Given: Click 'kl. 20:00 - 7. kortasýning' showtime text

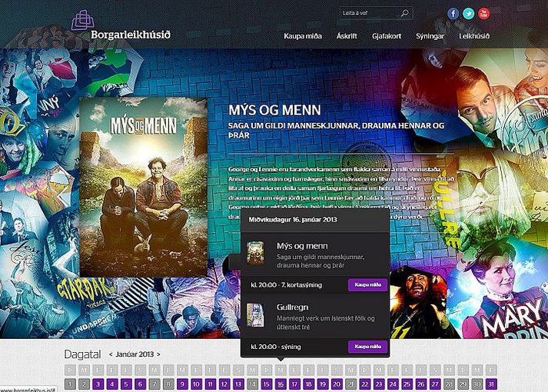Looking at the screenshot, I should pos(286,285).
